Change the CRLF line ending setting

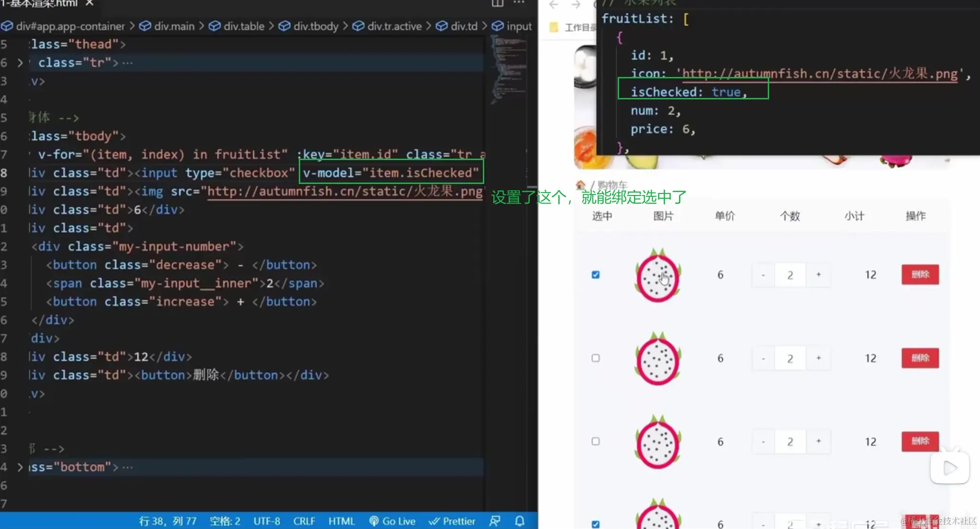tap(304, 521)
